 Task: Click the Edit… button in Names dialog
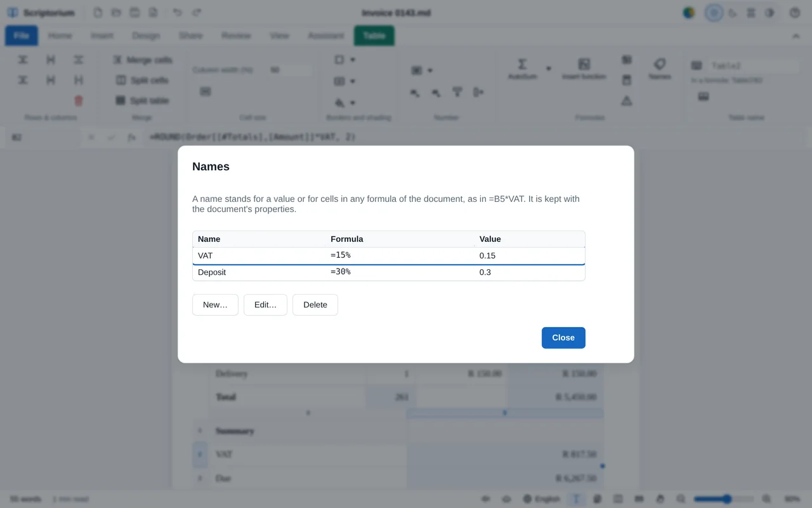(x=265, y=305)
